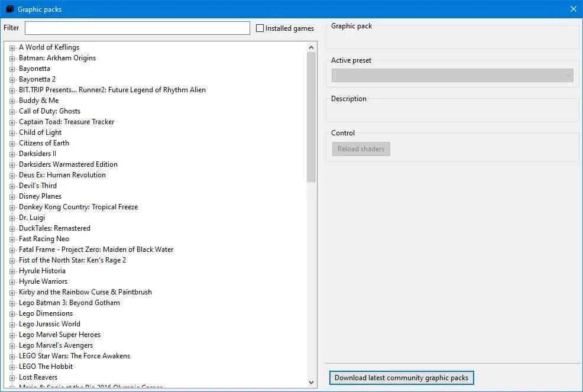
Task: Expand Call of Duty: Ghosts node
Action: point(12,112)
